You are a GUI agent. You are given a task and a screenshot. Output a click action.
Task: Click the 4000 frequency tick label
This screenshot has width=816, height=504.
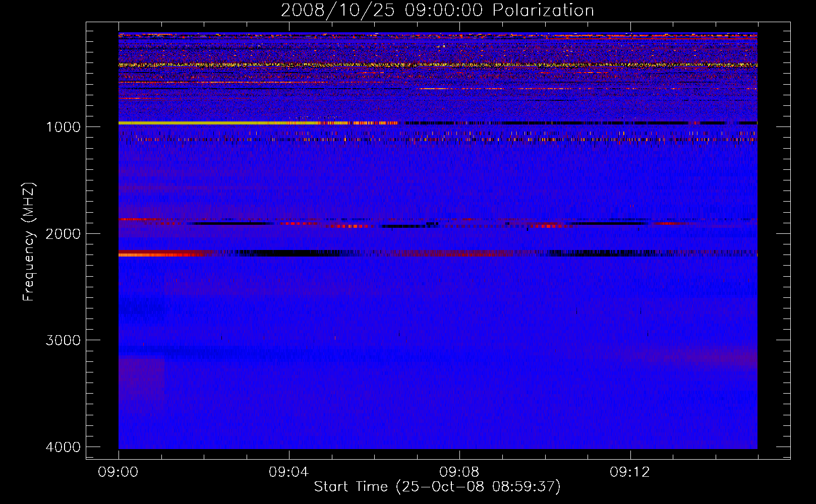pyautogui.click(x=63, y=447)
